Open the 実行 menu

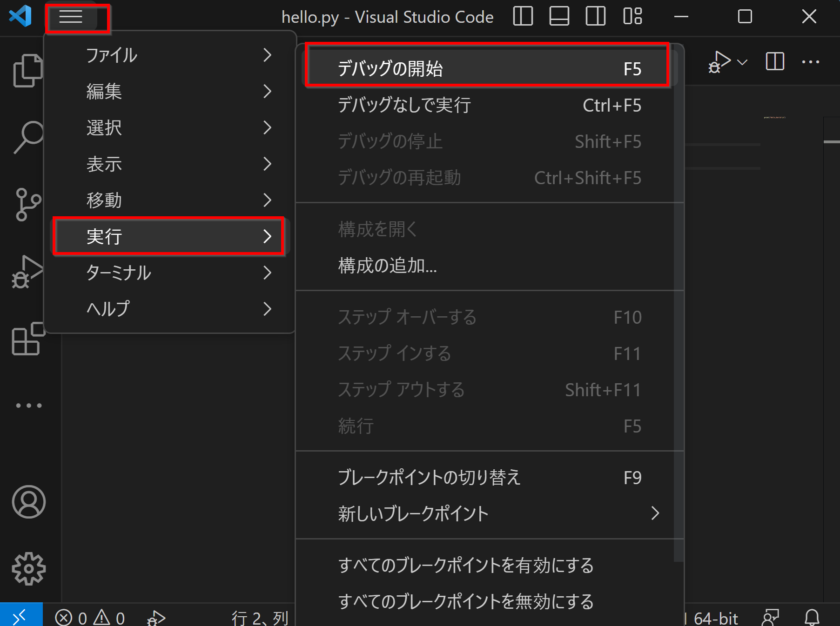click(x=170, y=236)
